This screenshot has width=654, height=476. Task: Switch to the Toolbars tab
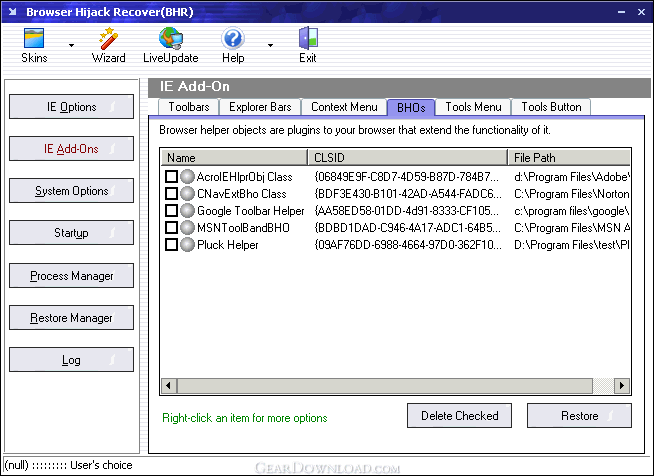(x=189, y=107)
